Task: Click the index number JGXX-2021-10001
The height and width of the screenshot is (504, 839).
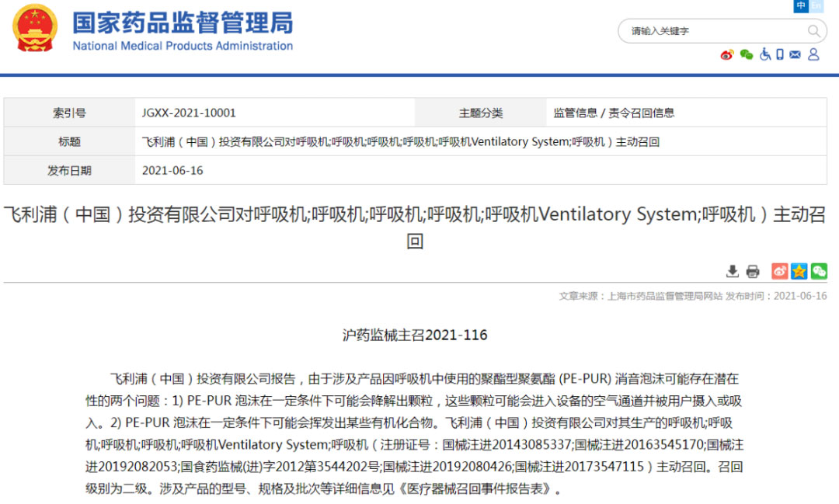Action: pos(189,113)
